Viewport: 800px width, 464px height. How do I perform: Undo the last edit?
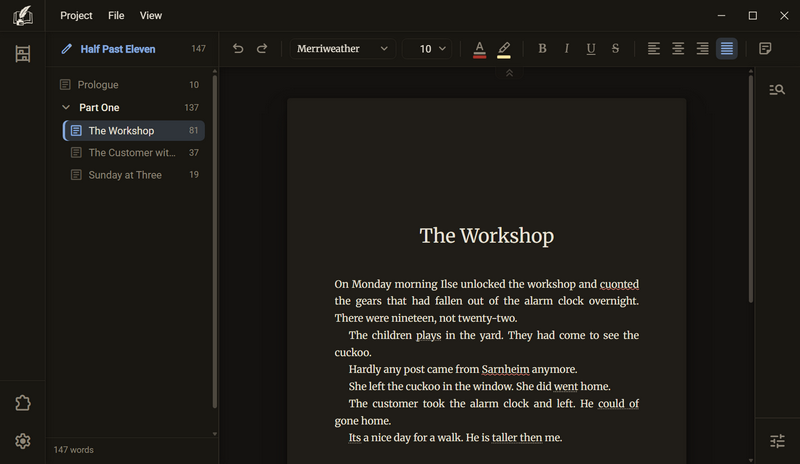click(238, 48)
